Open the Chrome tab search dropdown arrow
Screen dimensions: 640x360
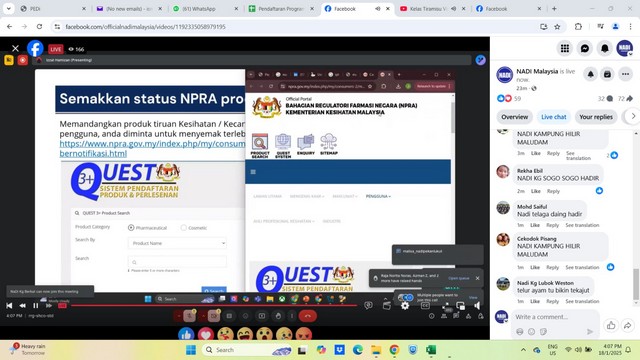tap(9, 9)
